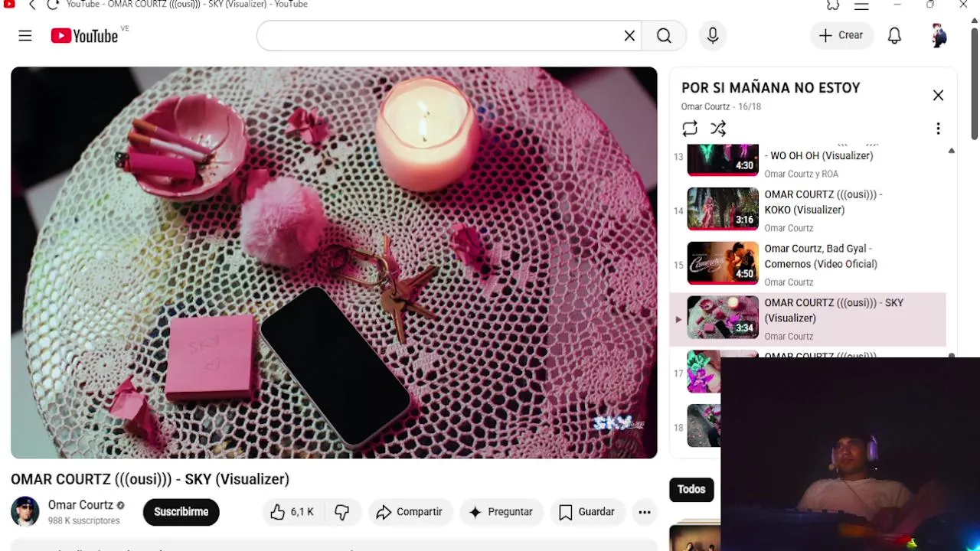Open the YouTube hamburger guide menu
This screenshot has height=551, width=980.
(25, 36)
